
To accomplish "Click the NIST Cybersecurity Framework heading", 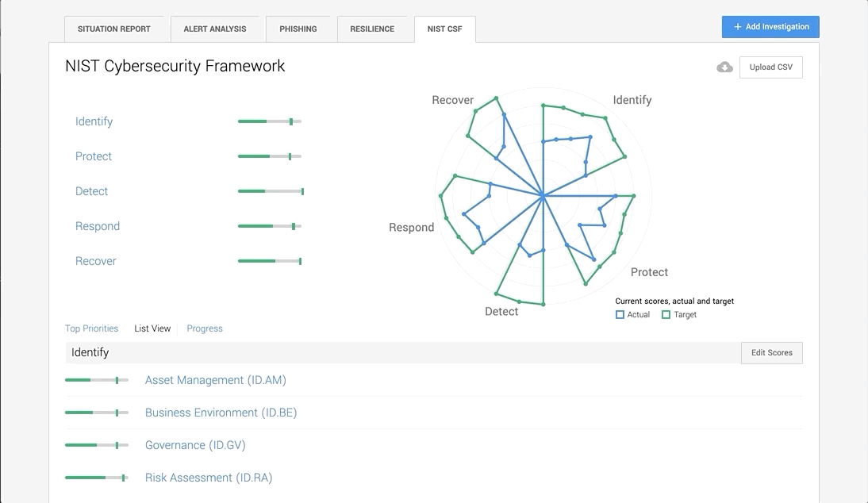I will [x=175, y=66].
